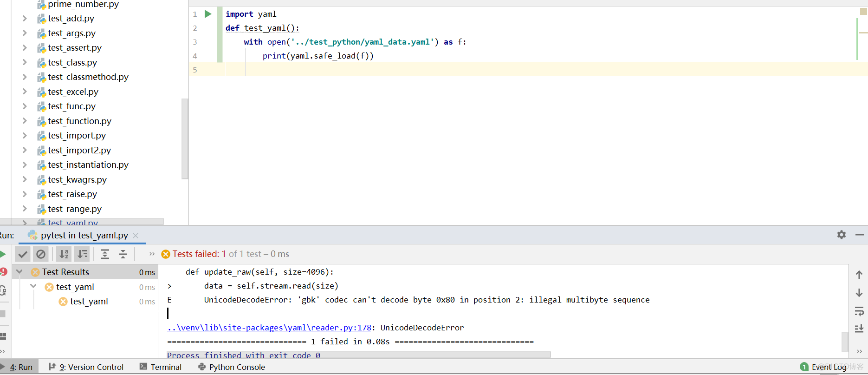Image resolution: width=868 pixels, height=375 pixels.
Task: Jump to next trace with down arrow
Action: [859, 293]
